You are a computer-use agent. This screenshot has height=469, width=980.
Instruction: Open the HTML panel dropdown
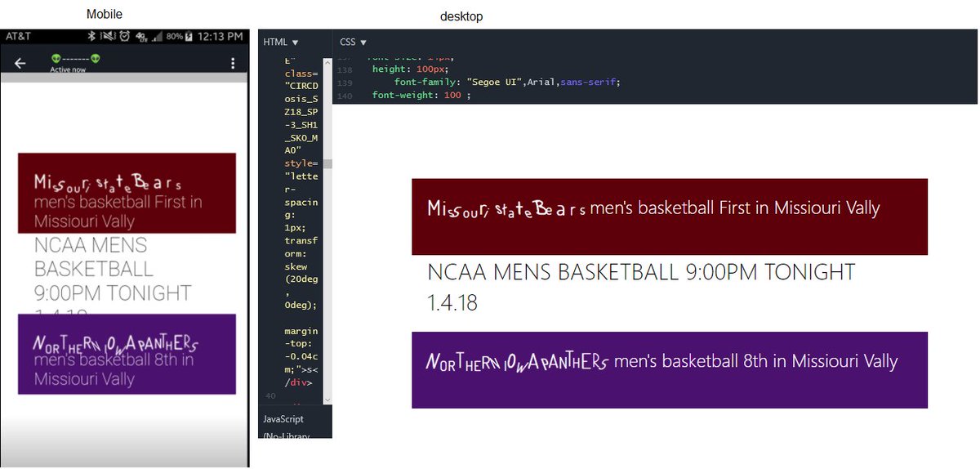coord(281,42)
